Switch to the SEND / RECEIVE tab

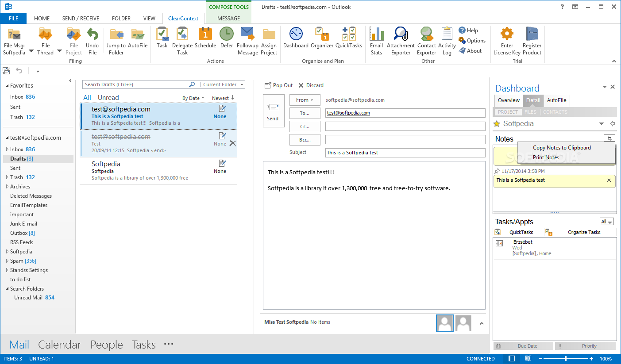[x=81, y=19]
